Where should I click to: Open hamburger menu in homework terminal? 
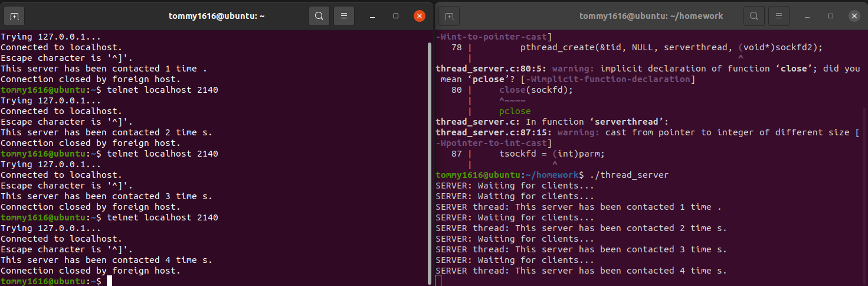coord(779,16)
